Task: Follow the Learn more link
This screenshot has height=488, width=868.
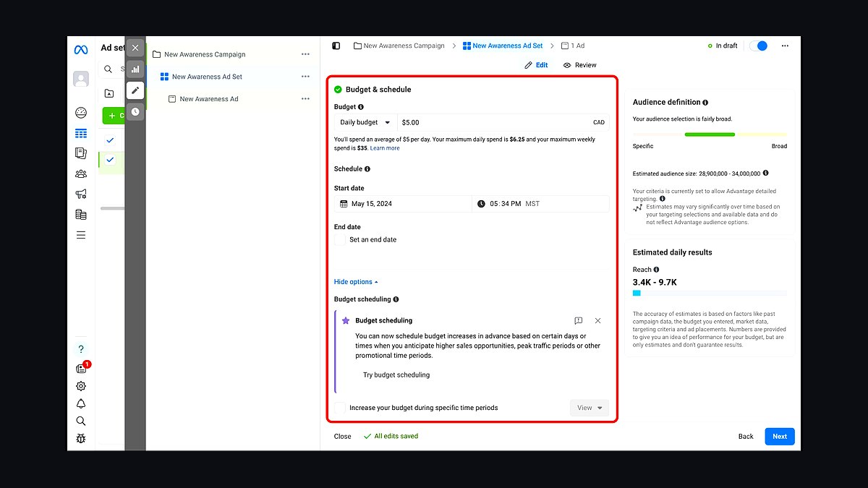Action: coord(385,148)
